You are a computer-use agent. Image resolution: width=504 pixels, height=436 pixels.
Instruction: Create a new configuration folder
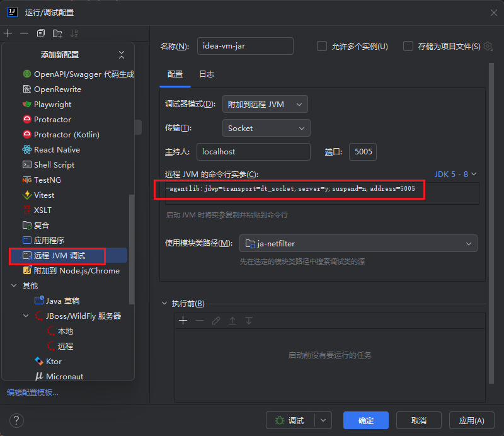click(x=56, y=33)
